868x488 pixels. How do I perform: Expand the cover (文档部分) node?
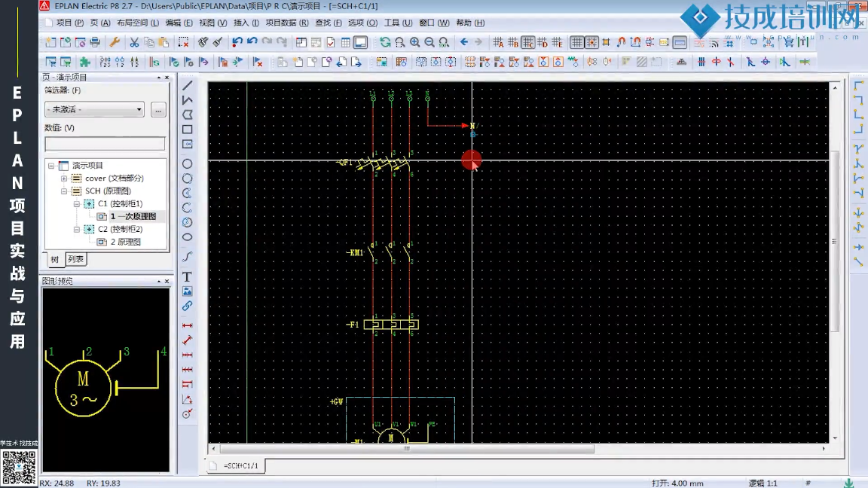[x=64, y=178]
